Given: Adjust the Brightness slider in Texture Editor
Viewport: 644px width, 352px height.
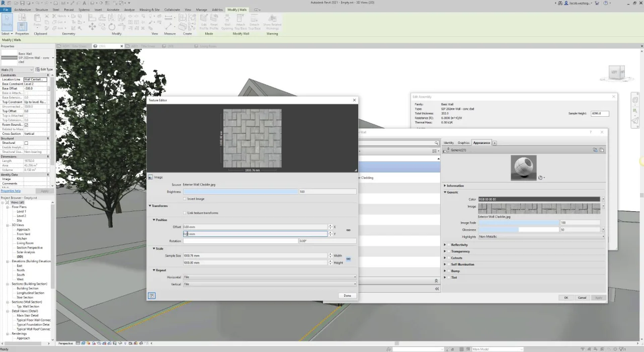Looking at the screenshot, I should point(241,192).
